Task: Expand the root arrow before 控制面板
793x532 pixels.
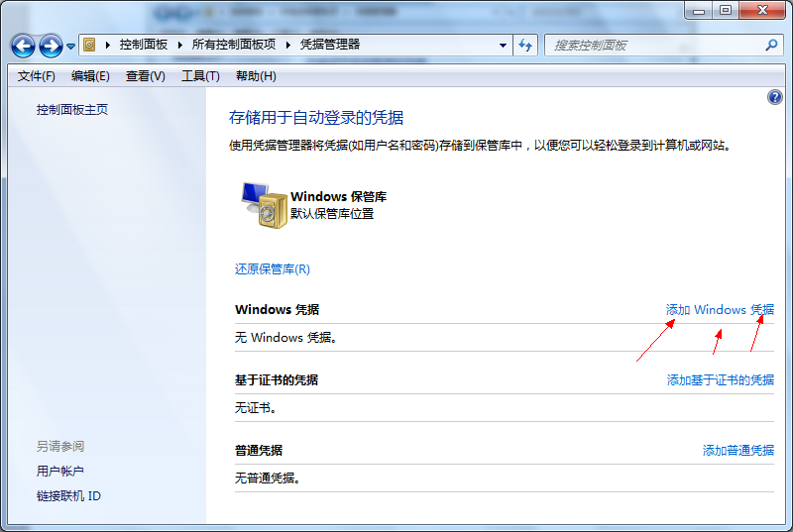Action: tap(108, 45)
